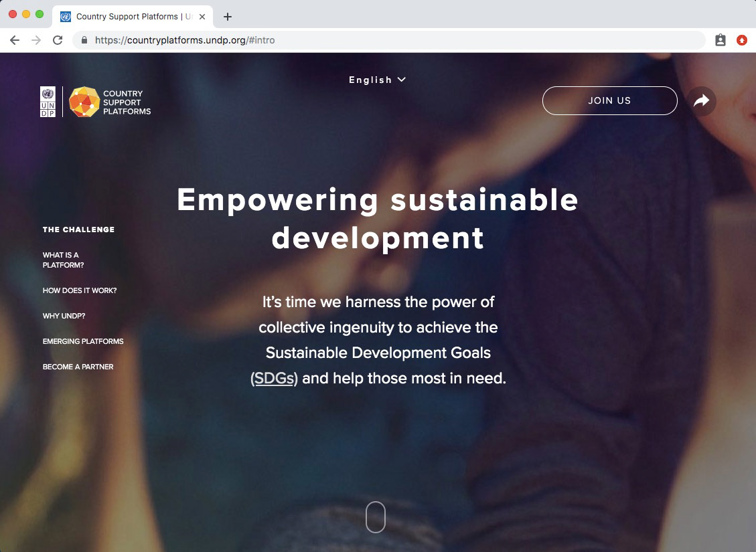The width and height of the screenshot is (756, 552).
Task: Click the red extension icon in the toolbar
Action: pyautogui.click(x=741, y=40)
